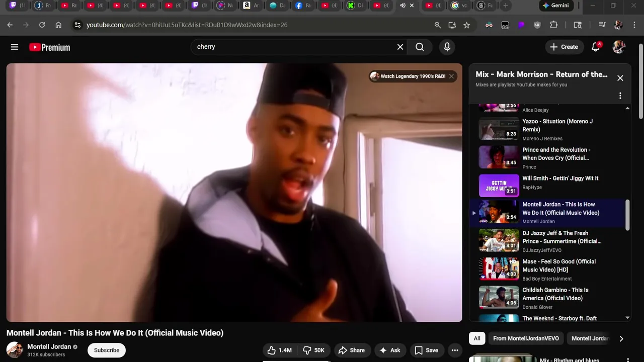Reload the page with browser refresh

[x=42, y=25]
